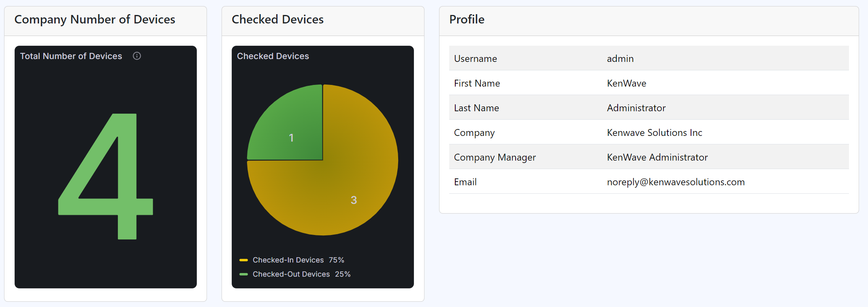Click the info icon beside Total Number of Devices
The width and height of the screenshot is (868, 307).
[x=137, y=56]
